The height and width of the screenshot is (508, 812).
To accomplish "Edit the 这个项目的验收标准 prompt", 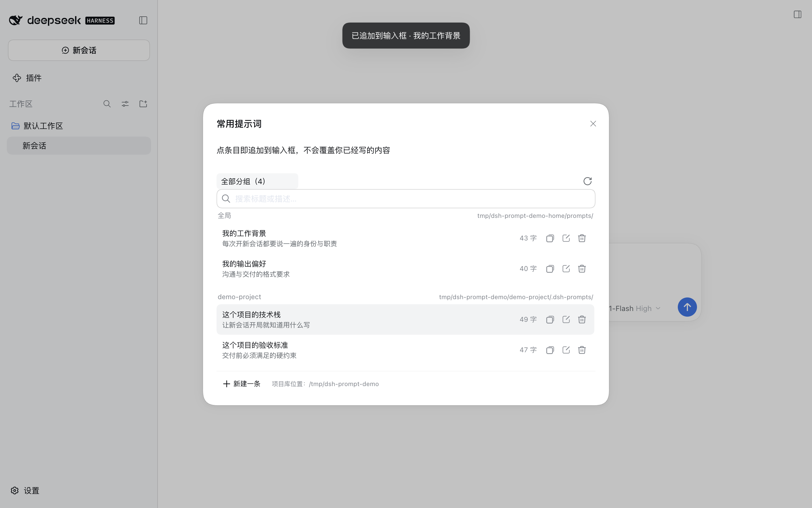I will (x=566, y=350).
